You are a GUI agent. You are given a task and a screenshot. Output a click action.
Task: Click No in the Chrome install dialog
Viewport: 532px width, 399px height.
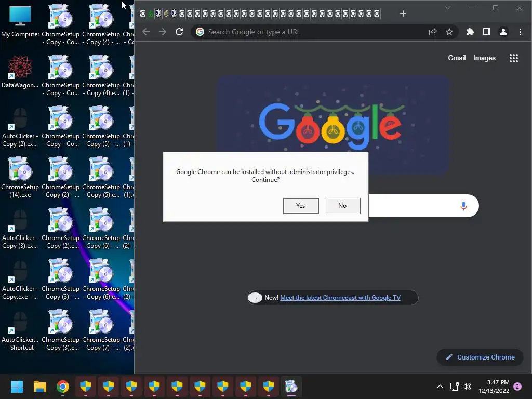pos(342,206)
